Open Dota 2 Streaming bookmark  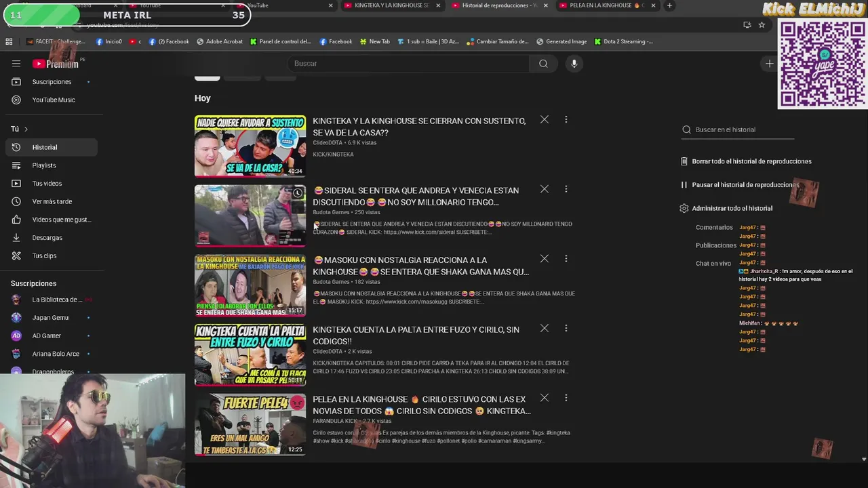click(x=623, y=41)
